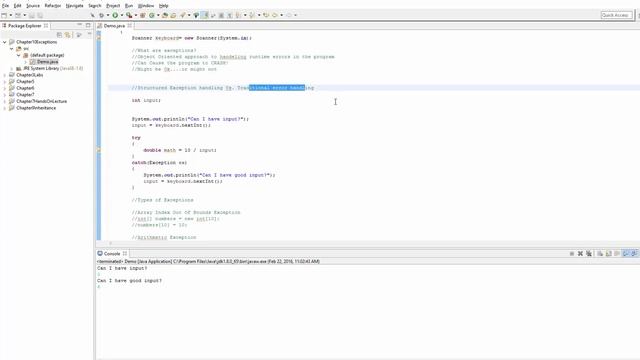Open the Debug dropdown arrow
This screenshot has width=640, height=360.
pos(108,15)
